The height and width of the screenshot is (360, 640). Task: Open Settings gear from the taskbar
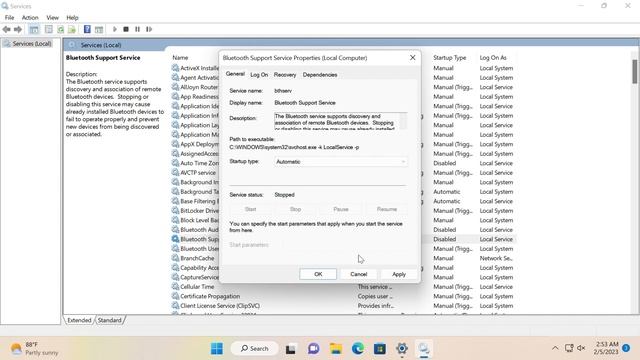pyautogui.click(x=402, y=349)
